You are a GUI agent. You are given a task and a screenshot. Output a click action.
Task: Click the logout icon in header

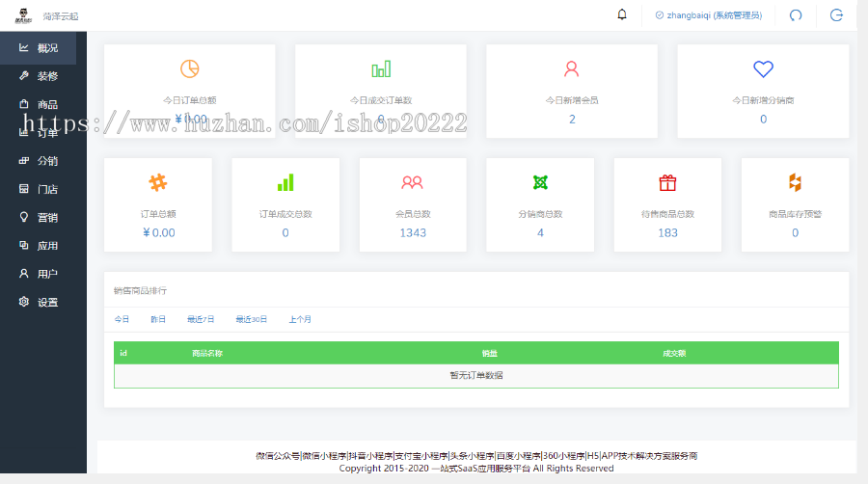tap(836, 14)
